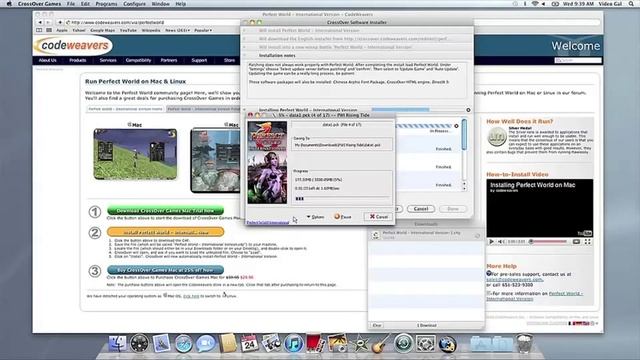Open the Programs menu
Image resolution: width=640 pixels, height=360 pixels.
(x=106, y=4)
